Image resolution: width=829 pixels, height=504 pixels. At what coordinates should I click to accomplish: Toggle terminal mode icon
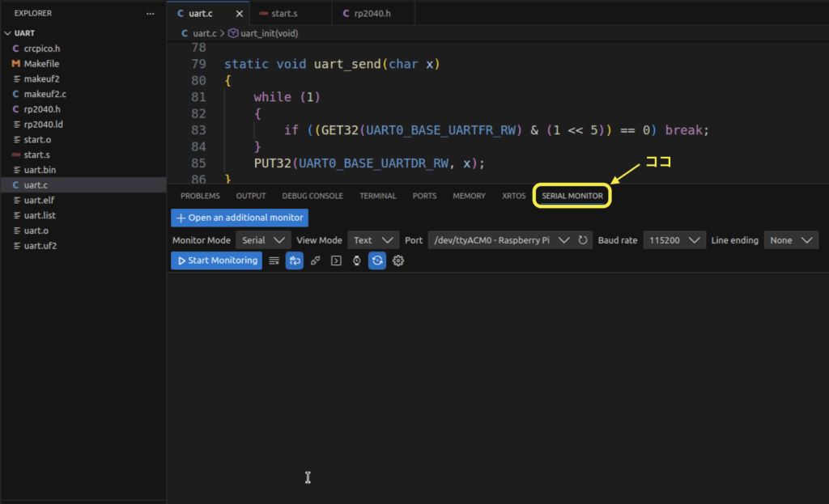point(336,260)
